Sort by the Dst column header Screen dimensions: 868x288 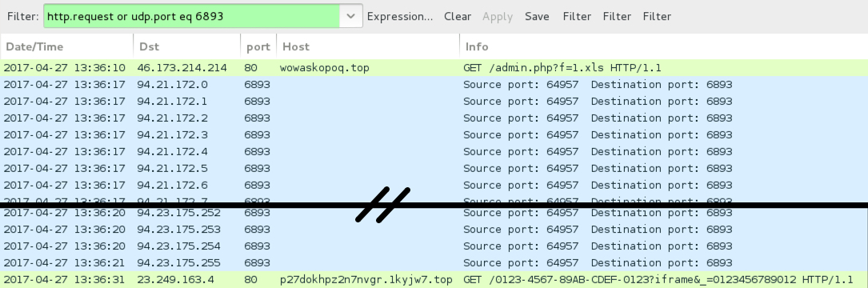coord(187,46)
